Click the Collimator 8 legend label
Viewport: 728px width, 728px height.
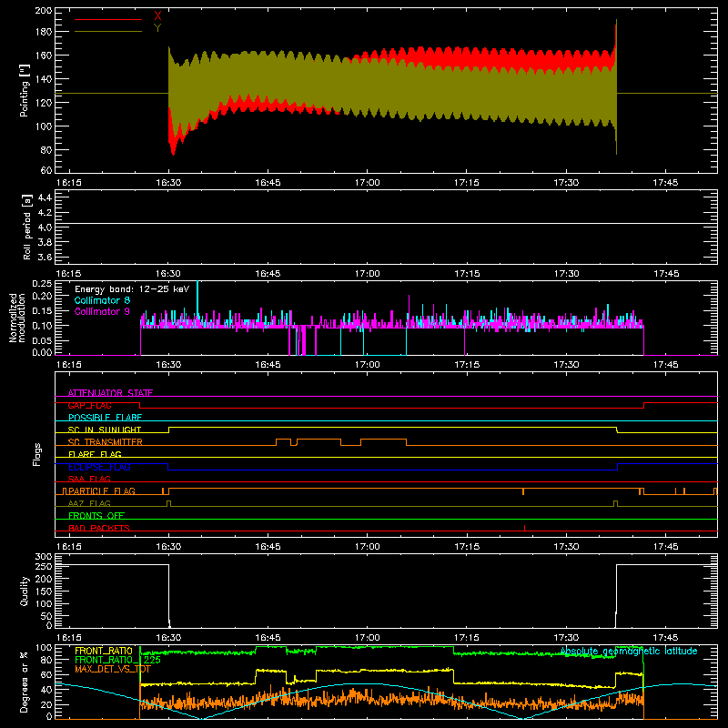coord(102,300)
